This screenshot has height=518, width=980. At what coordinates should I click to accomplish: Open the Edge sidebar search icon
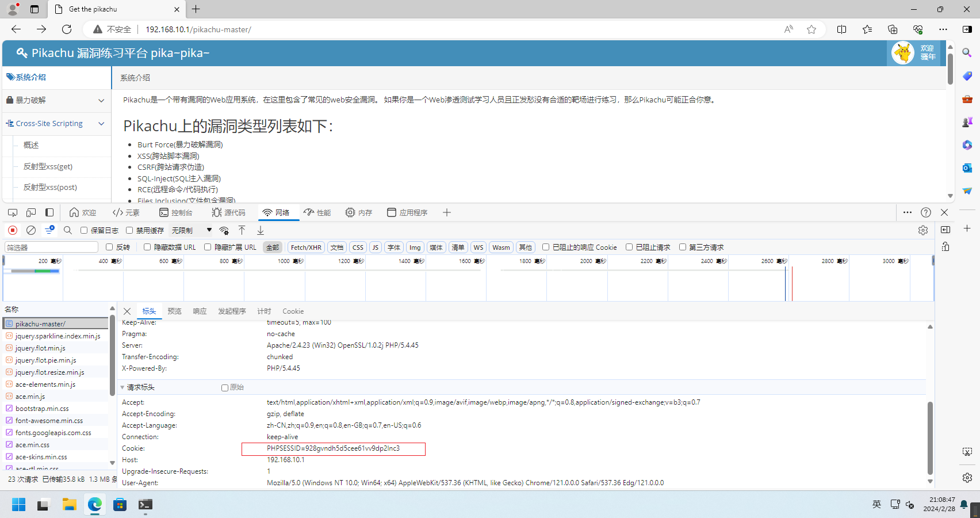(x=967, y=52)
